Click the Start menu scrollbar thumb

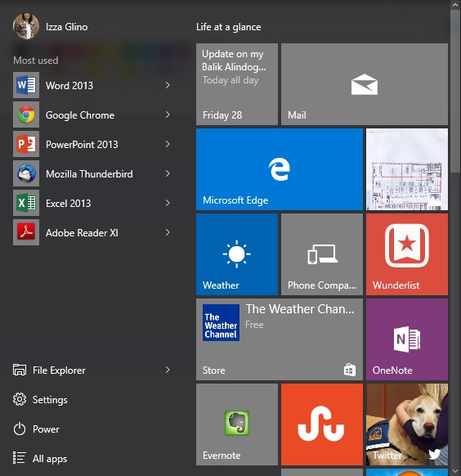(455, 91)
